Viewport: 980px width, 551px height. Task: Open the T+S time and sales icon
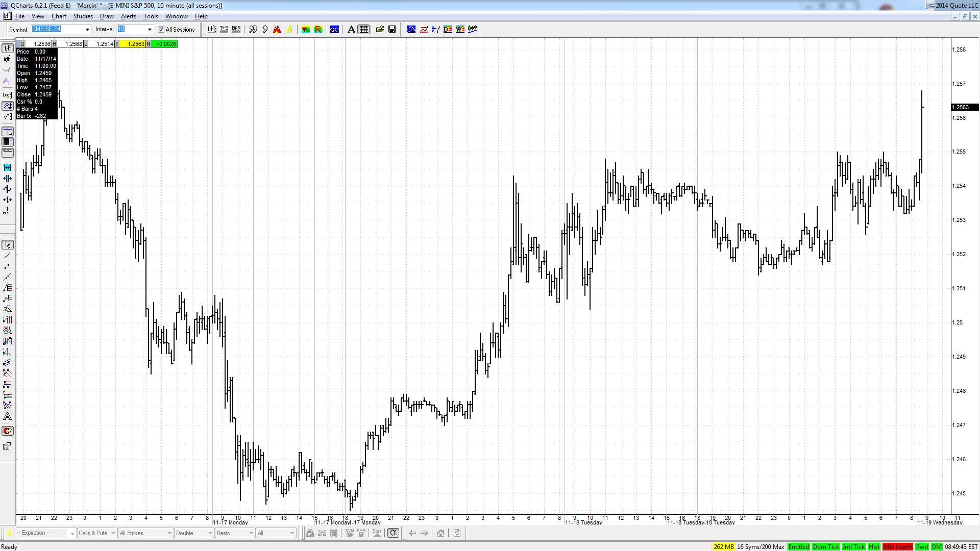point(224,30)
